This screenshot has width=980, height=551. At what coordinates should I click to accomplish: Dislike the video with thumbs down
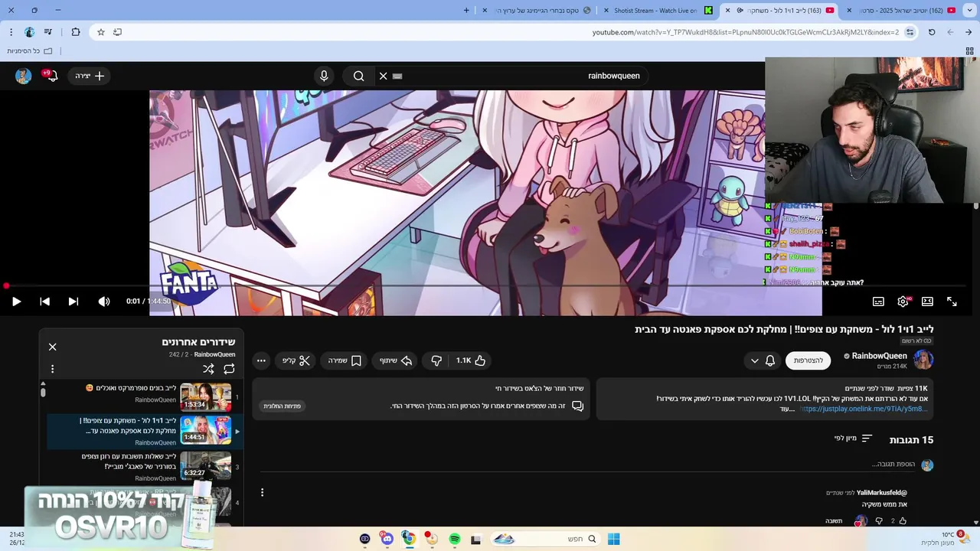coord(436,360)
